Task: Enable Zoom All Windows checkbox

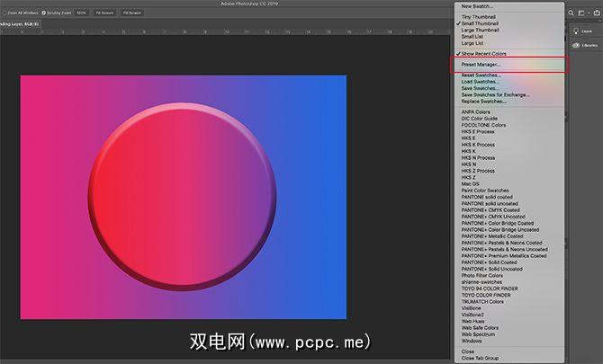Action: click(4, 13)
